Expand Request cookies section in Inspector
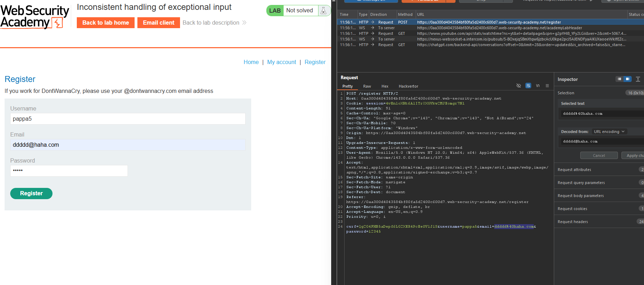This screenshot has height=285, width=644. pos(599,209)
